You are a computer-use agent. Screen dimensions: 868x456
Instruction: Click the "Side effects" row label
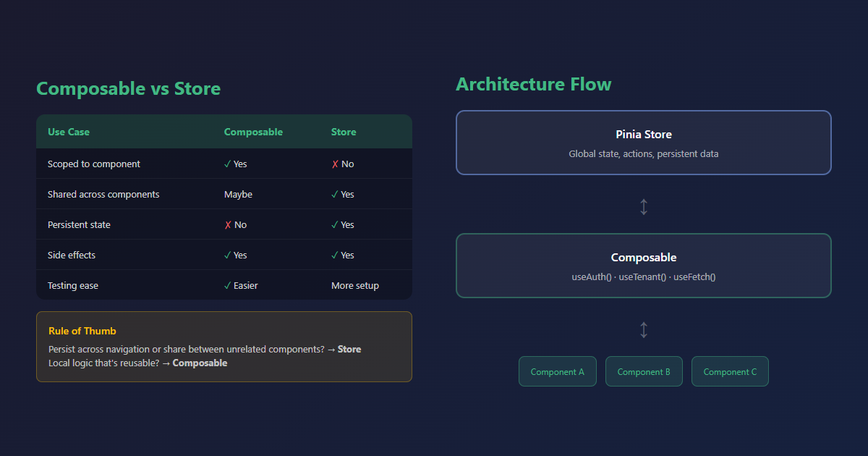pos(72,256)
